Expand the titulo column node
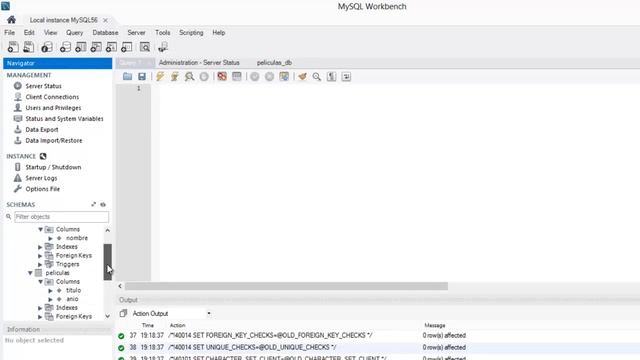This screenshot has width=640, height=360. click(50, 290)
